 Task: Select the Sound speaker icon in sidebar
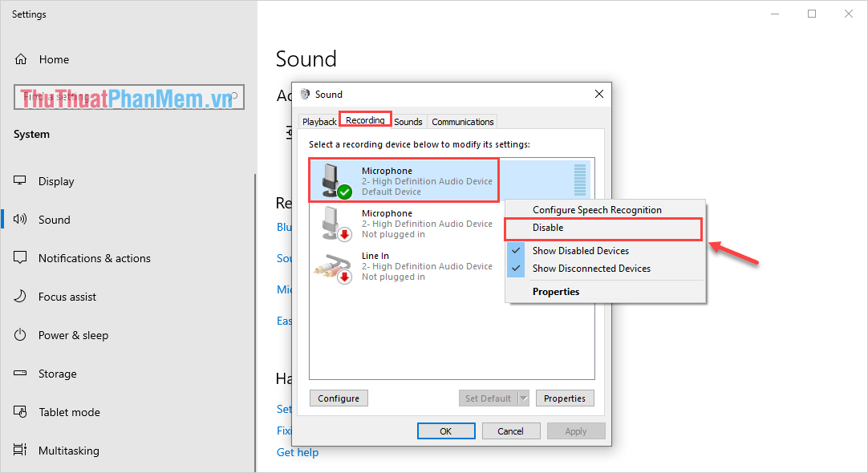point(19,220)
